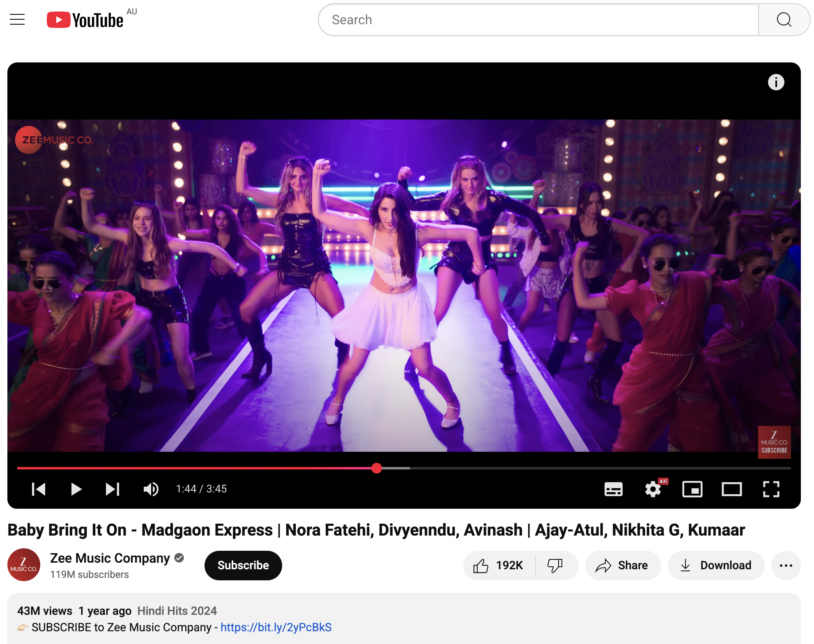Open the video info card icon

[775, 82]
